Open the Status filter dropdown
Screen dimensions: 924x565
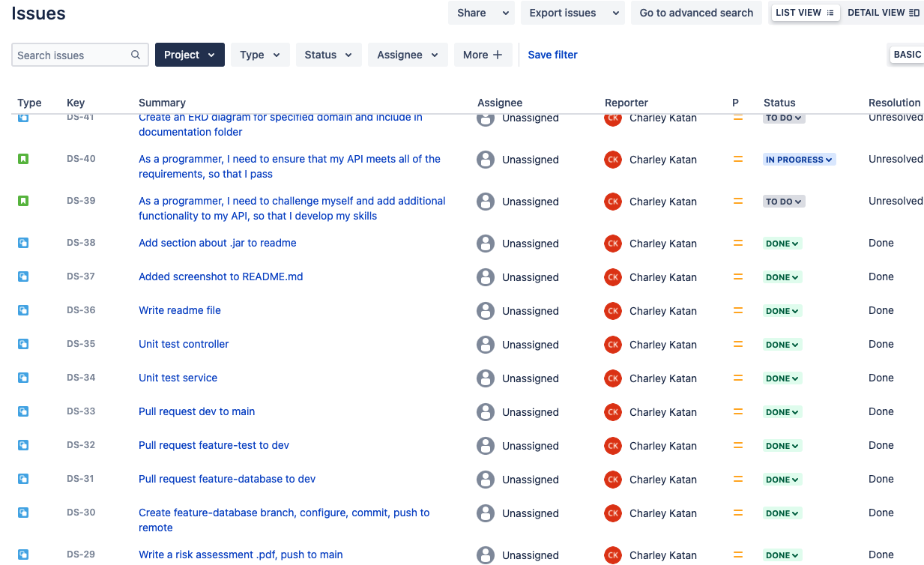point(328,54)
